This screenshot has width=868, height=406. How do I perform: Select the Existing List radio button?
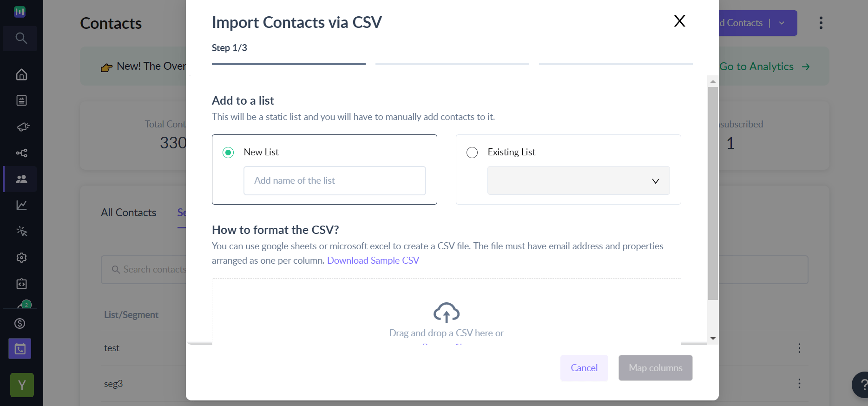tap(472, 153)
